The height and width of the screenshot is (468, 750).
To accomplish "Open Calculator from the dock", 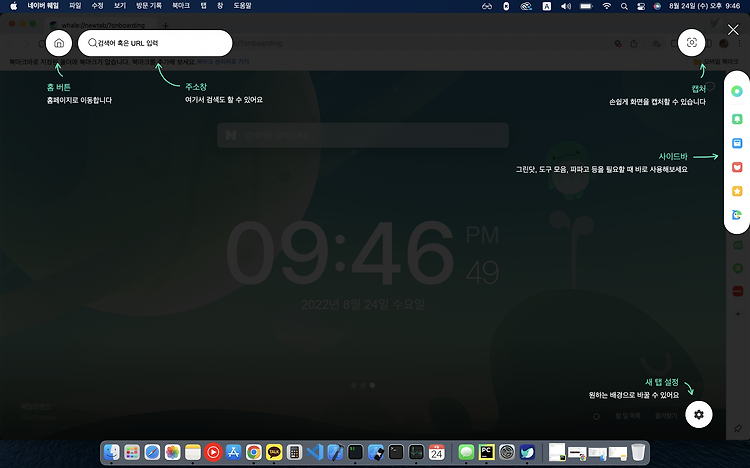I will (294, 452).
